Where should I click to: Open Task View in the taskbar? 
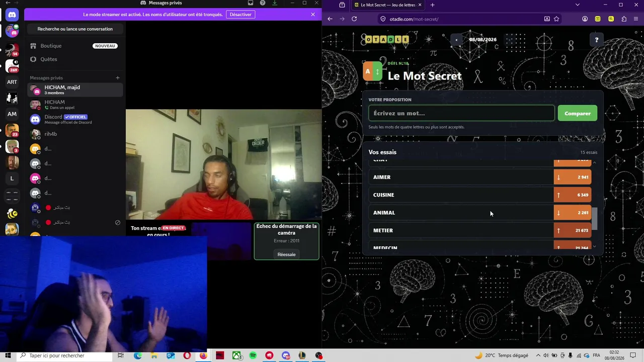tap(121, 355)
